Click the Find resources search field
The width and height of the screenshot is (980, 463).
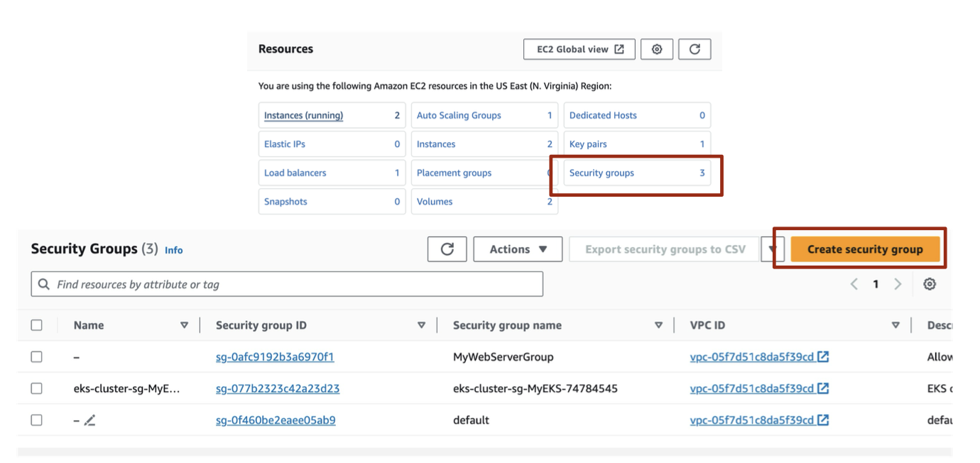(x=287, y=284)
